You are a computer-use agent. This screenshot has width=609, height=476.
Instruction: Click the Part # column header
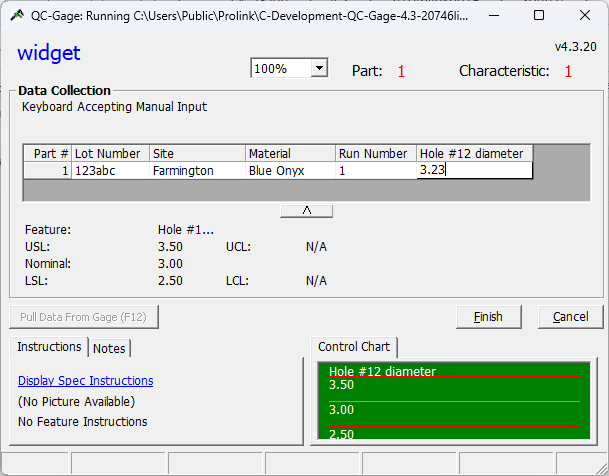coord(47,153)
